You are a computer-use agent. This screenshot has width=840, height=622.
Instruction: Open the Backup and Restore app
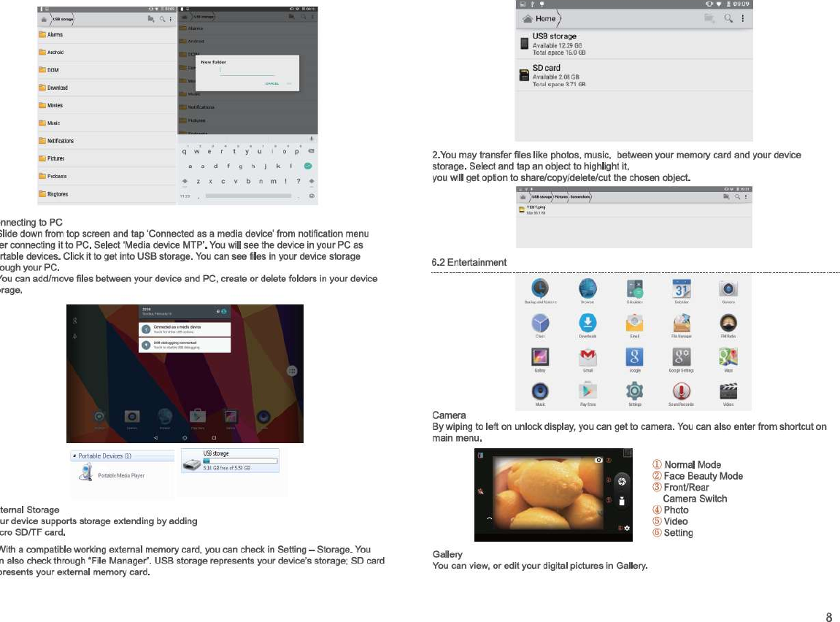point(540,289)
